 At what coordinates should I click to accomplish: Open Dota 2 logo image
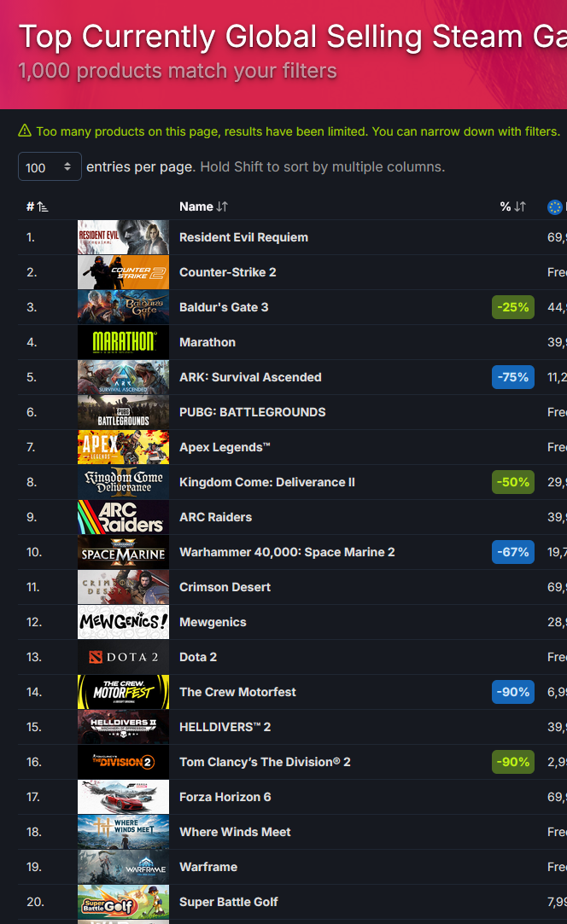pos(123,657)
